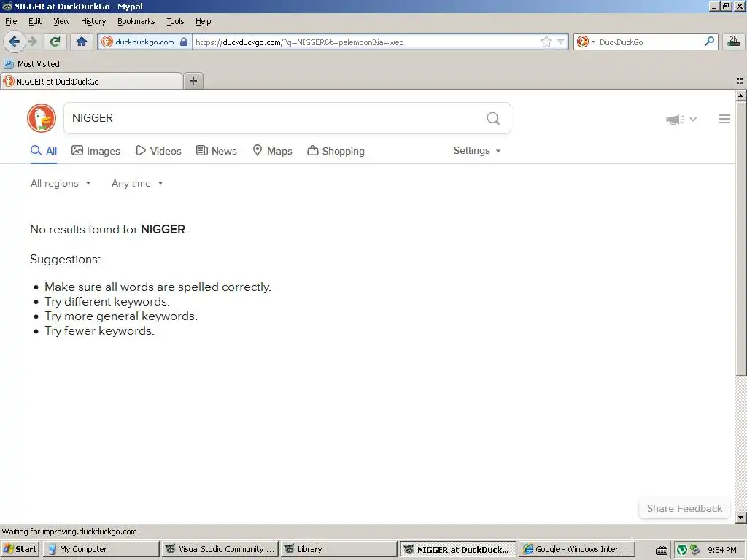Open the Windows Start menu
The image size is (747, 560).
pyautogui.click(x=20, y=549)
